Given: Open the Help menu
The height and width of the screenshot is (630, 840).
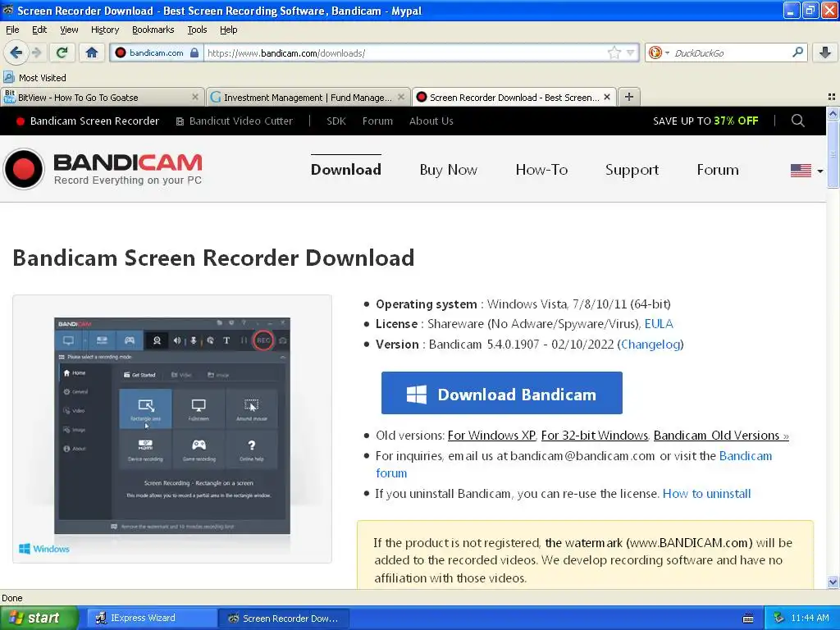Looking at the screenshot, I should click(228, 30).
